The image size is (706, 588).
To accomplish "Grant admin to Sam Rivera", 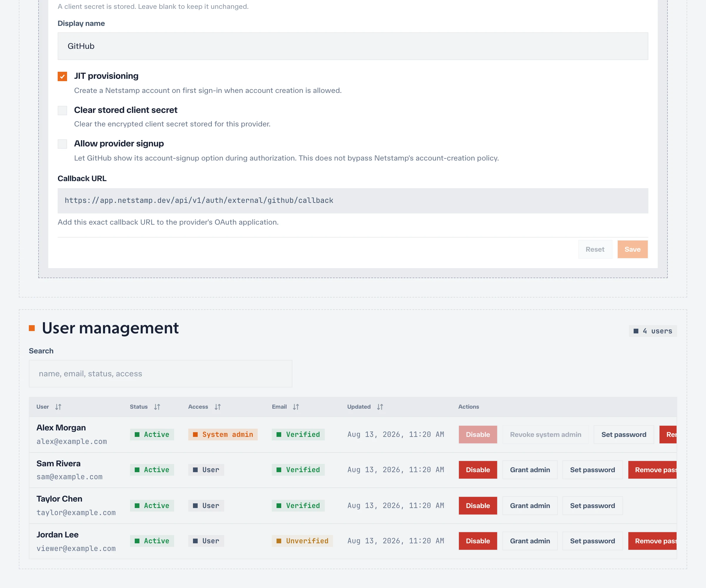I will click(530, 470).
